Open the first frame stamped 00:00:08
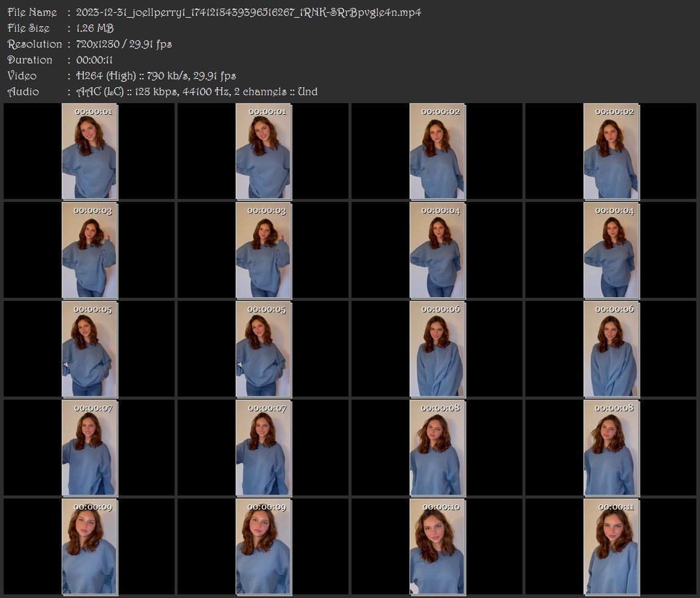 pyautogui.click(x=438, y=448)
